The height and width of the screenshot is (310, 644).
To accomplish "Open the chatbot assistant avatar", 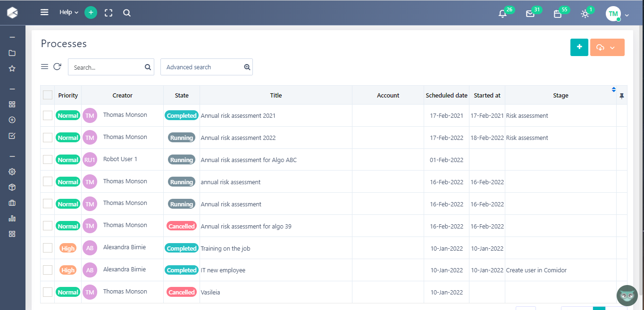I will pos(627,295).
